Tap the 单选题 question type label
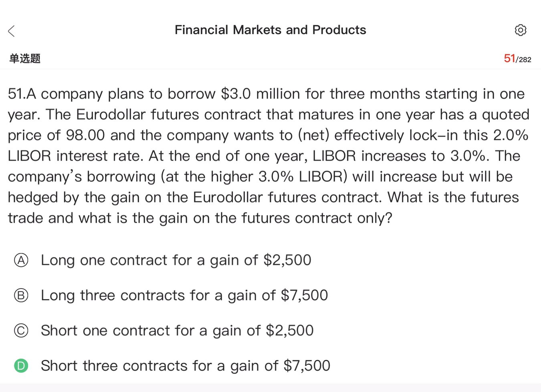541x392 pixels. [x=25, y=59]
